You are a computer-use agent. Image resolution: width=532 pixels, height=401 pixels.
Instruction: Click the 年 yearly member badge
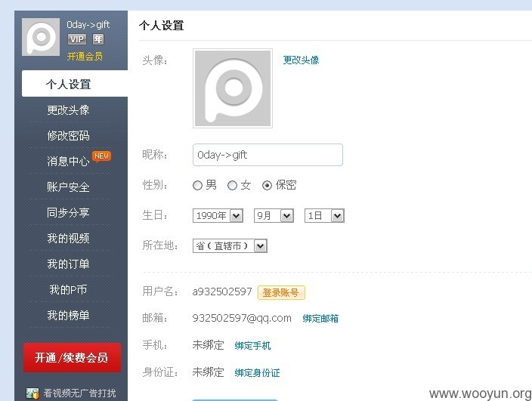pos(98,39)
